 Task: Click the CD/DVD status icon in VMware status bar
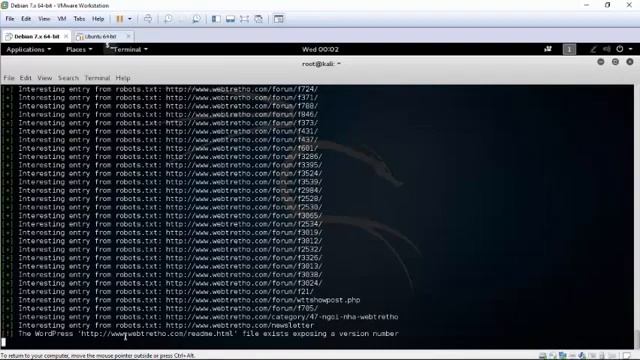click(552, 356)
